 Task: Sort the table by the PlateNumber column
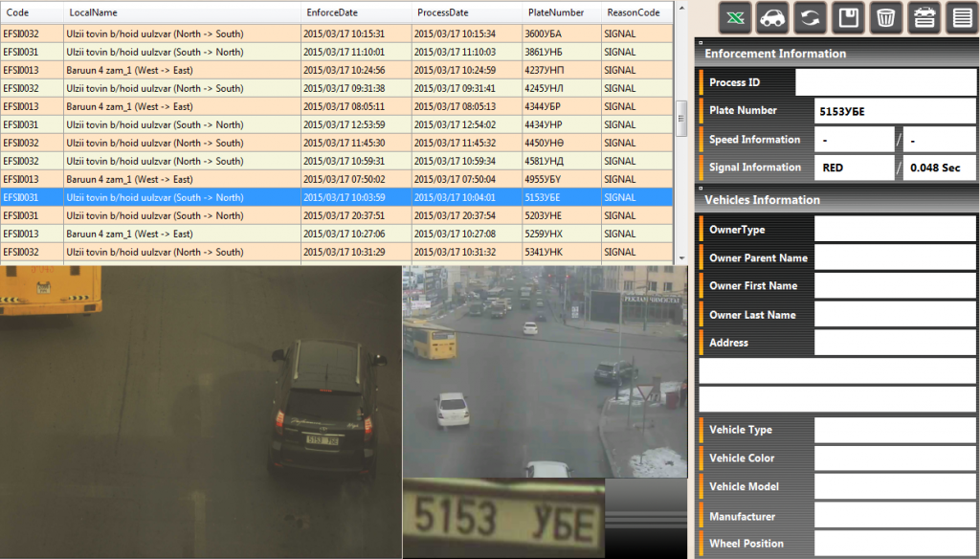click(x=555, y=12)
